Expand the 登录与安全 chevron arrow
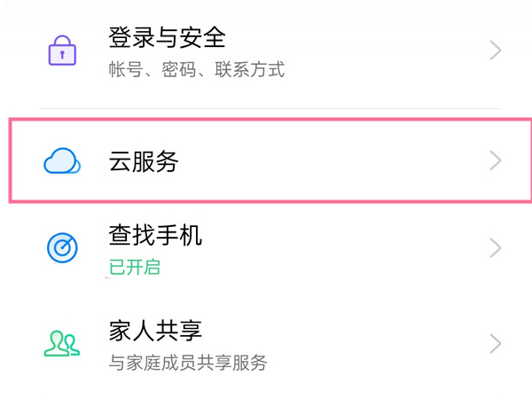Viewport: 532px width, 399px height. pyautogui.click(x=496, y=51)
